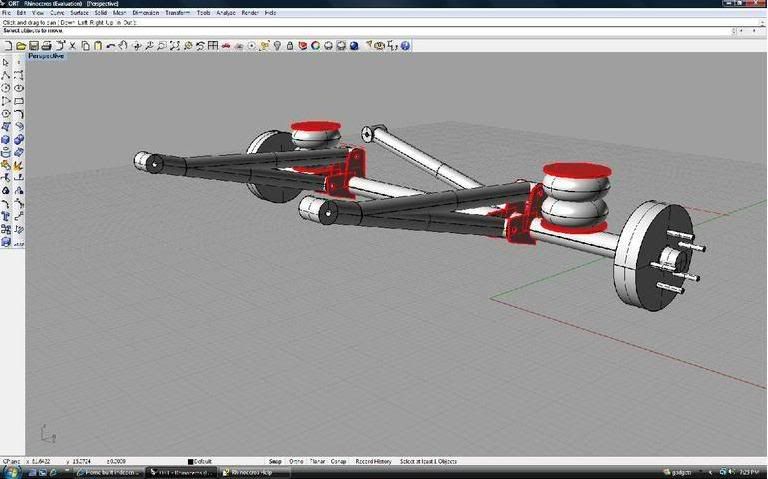Click the red car icon in toolbar
The image size is (768, 479).
(x=226, y=46)
